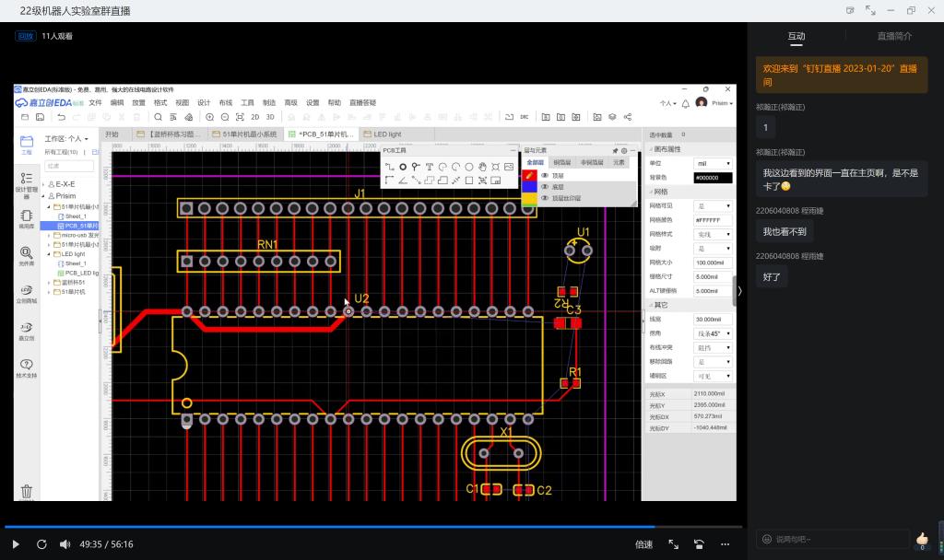Toggle visibility eye for 底层 layer
The height and width of the screenshot is (560, 944).
[x=545, y=187]
